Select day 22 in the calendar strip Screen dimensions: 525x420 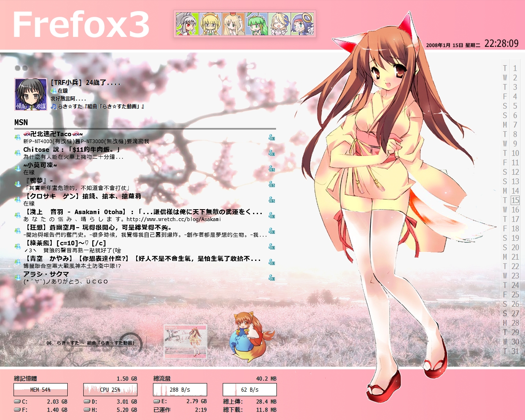[515, 267]
